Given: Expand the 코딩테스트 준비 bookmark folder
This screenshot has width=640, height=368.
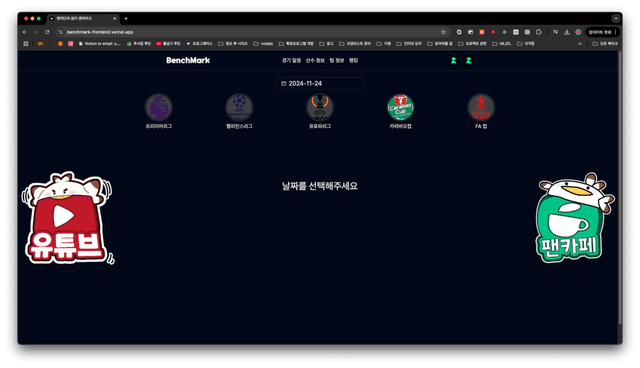Looking at the screenshot, I should 355,44.
